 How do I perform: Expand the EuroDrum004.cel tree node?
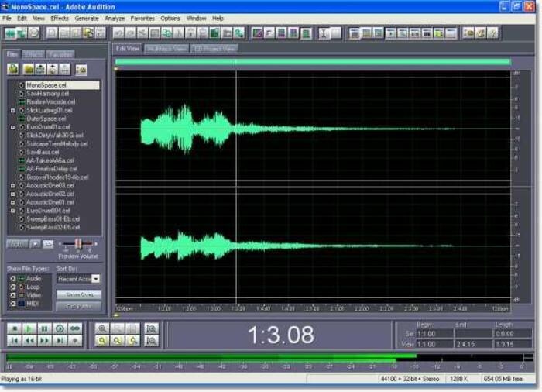pyautogui.click(x=13, y=211)
